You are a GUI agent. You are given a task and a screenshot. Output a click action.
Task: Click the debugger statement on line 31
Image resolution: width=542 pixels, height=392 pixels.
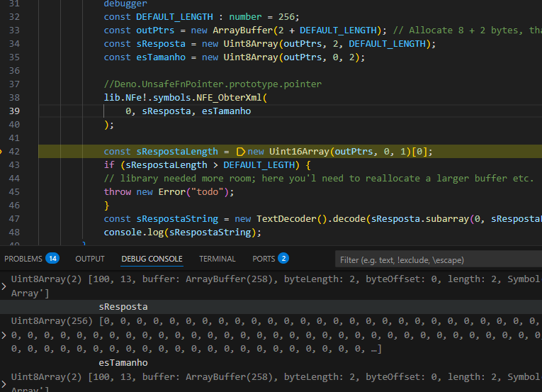click(x=125, y=4)
